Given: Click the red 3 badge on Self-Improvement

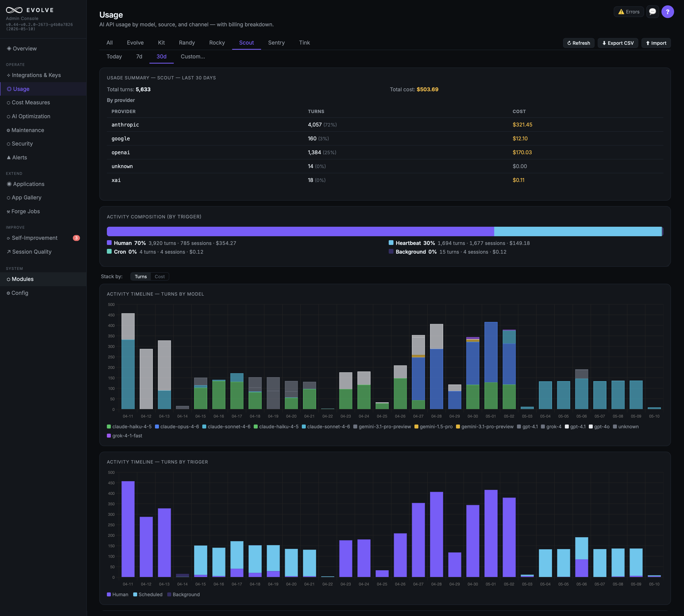Looking at the screenshot, I should click(x=76, y=238).
